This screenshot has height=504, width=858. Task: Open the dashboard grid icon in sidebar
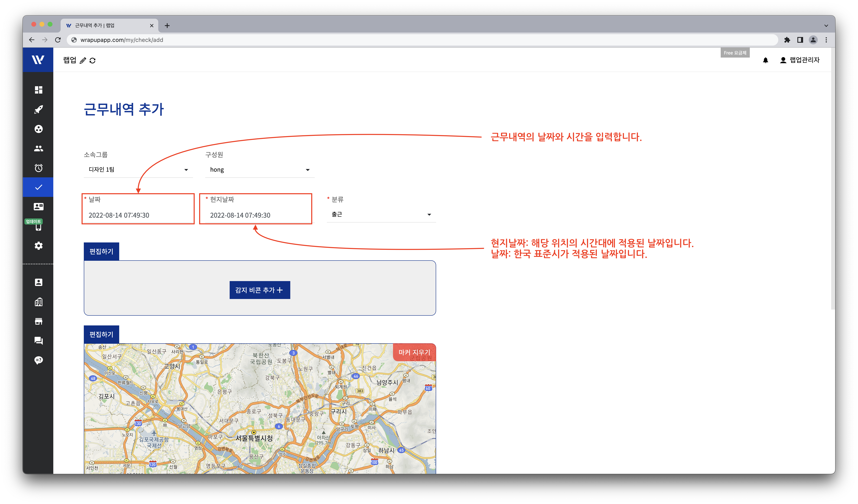38,90
